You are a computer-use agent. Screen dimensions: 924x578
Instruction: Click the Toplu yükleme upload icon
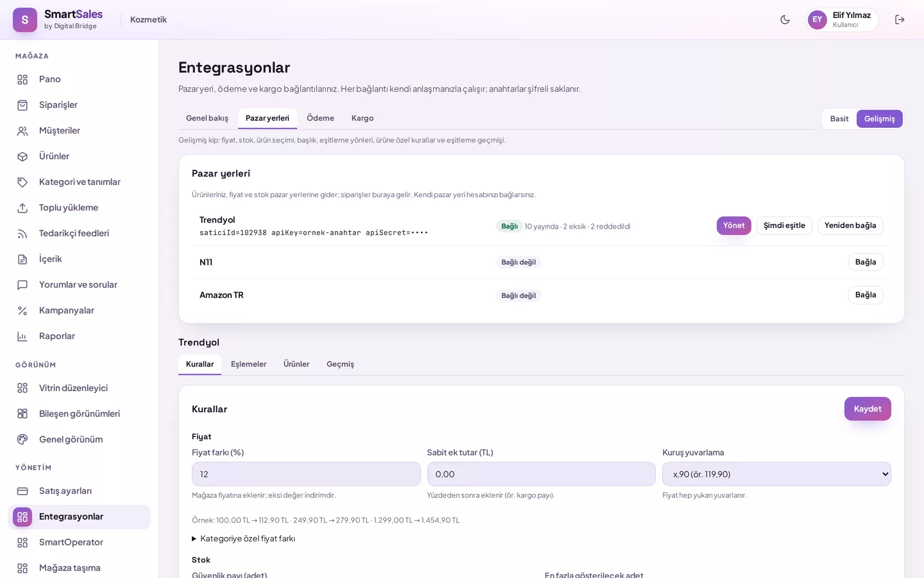pyautogui.click(x=22, y=207)
